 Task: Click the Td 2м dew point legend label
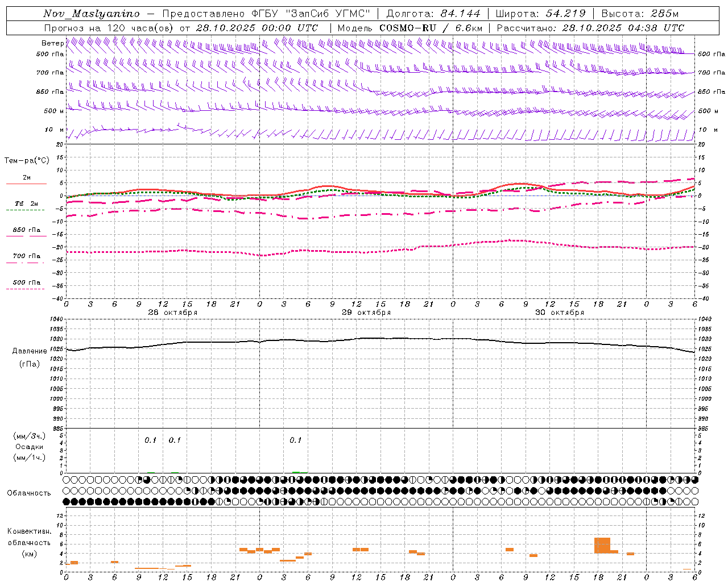(x=27, y=203)
